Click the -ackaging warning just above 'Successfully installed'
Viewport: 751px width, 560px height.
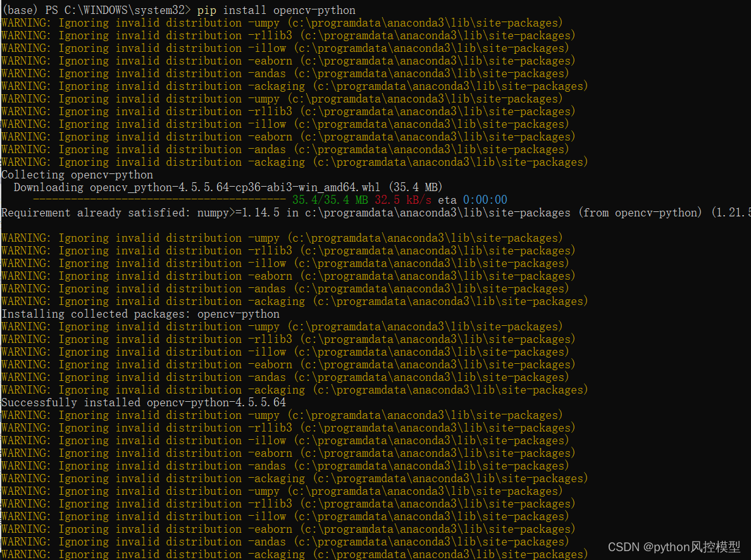295,390
